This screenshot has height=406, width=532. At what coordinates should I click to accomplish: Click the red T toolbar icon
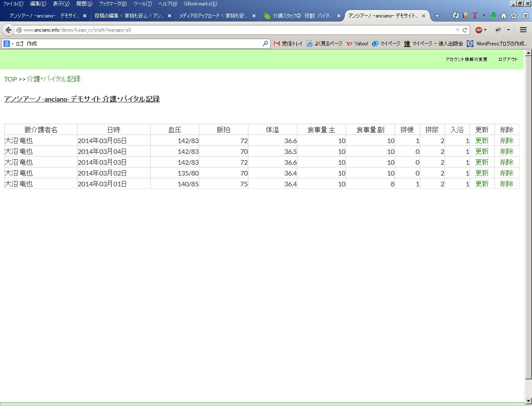tap(474, 16)
